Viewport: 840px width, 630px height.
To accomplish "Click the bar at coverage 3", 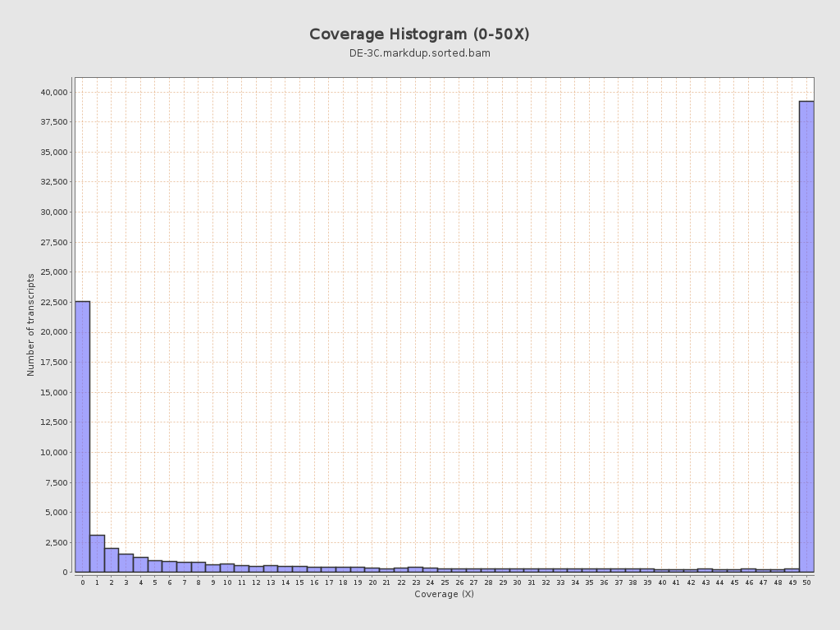I will click(x=126, y=563).
